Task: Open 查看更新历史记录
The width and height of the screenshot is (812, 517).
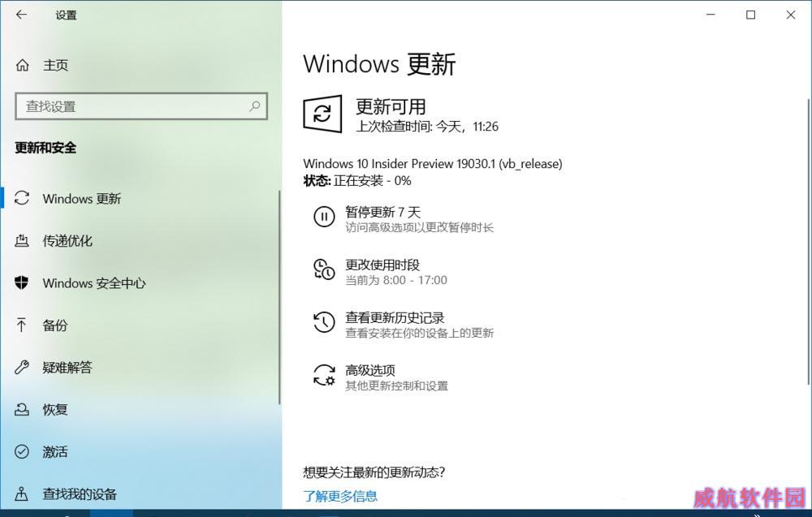Action: tap(395, 318)
